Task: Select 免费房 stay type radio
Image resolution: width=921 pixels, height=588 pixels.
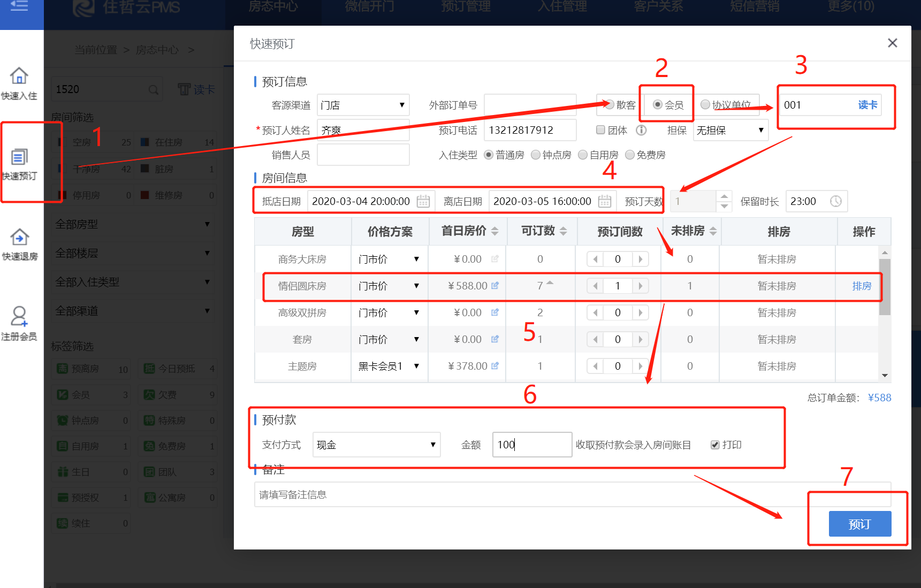Action: 629,155
